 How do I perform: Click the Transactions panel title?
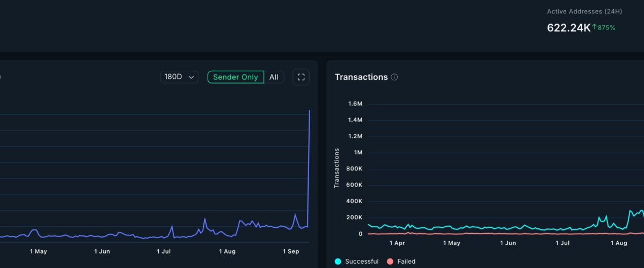(361, 77)
